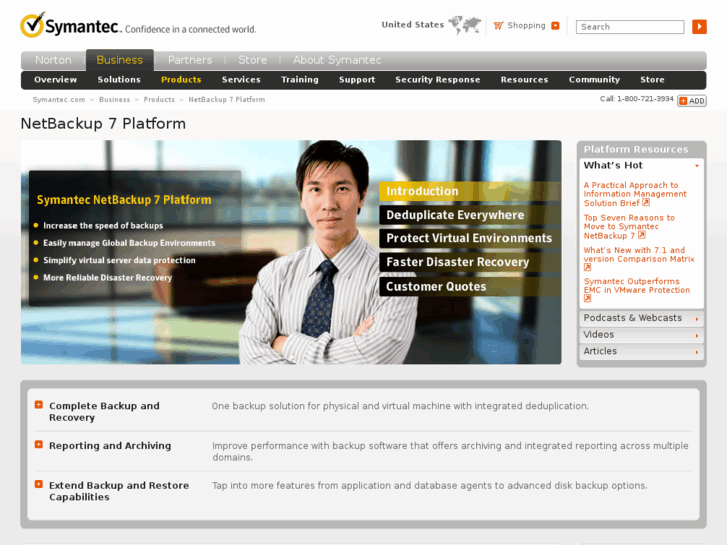The height and width of the screenshot is (545, 727).
Task: Open the Shopping dropdown arrow
Action: (x=555, y=26)
